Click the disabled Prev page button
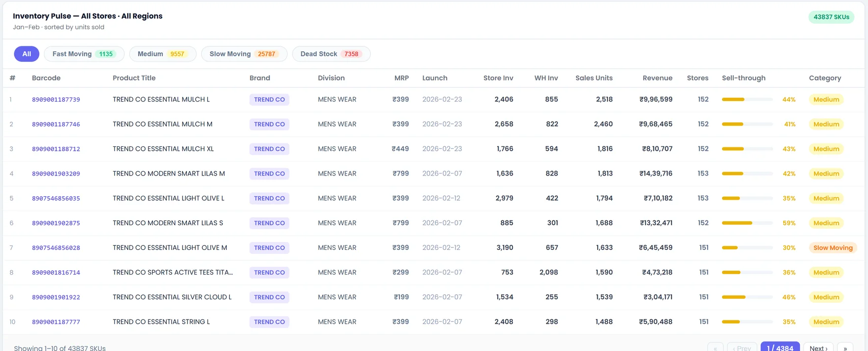 742,348
